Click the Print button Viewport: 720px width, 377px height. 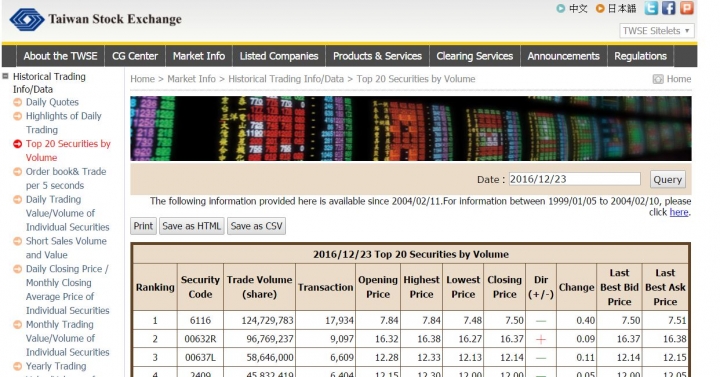coord(143,226)
